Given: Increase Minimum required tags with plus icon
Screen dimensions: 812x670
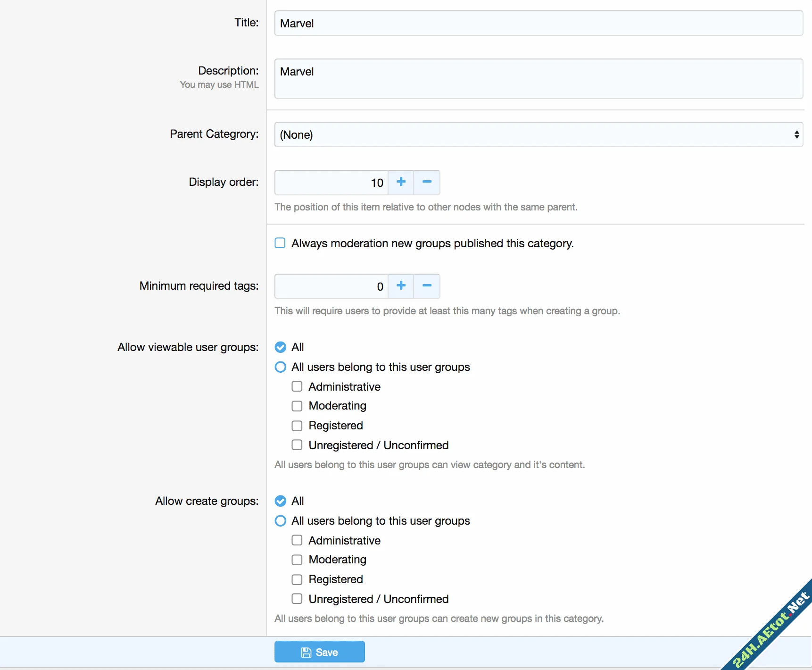Looking at the screenshot, I should (400, 286).
